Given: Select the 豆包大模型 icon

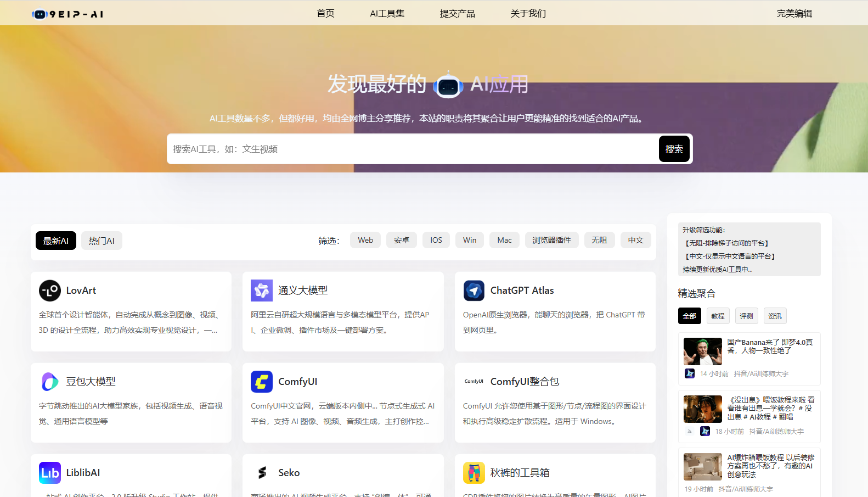Looking at the screenshot, I should [x=50, y=382].
